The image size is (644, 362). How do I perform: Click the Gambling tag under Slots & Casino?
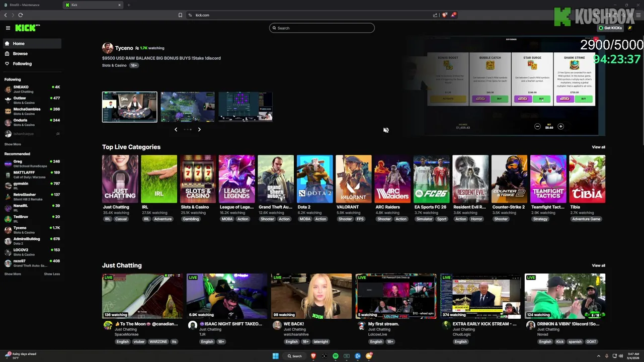[x=191, y=219]
